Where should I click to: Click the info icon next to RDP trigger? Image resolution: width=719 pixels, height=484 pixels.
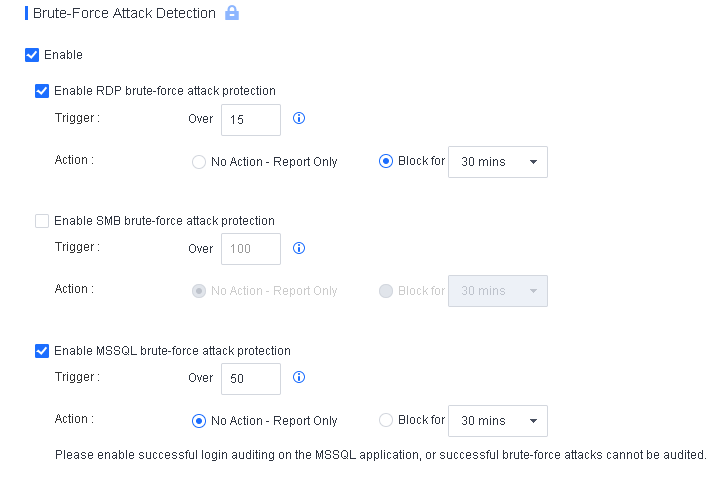click(298, 118)
